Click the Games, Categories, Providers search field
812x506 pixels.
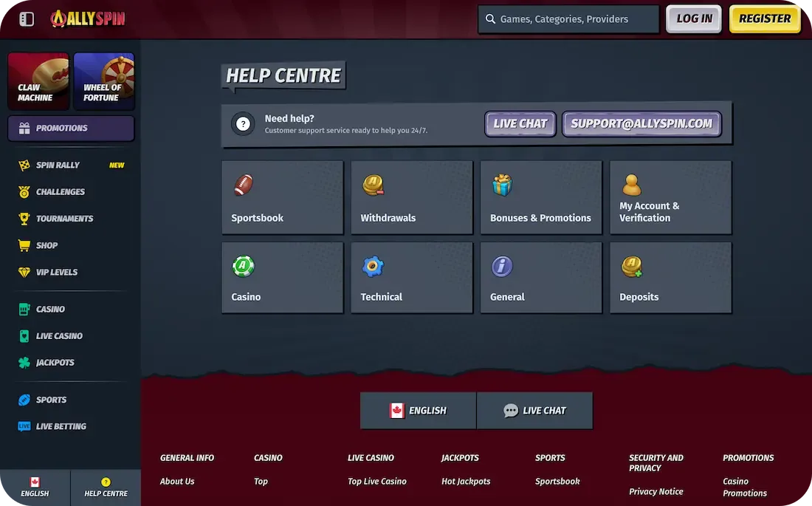(568, 19)
